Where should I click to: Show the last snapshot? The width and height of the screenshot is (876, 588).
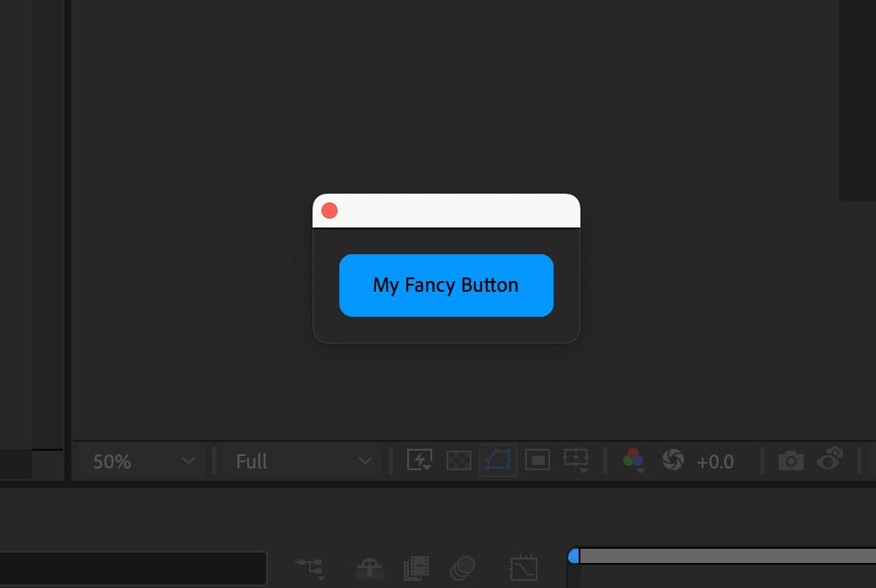830,460
